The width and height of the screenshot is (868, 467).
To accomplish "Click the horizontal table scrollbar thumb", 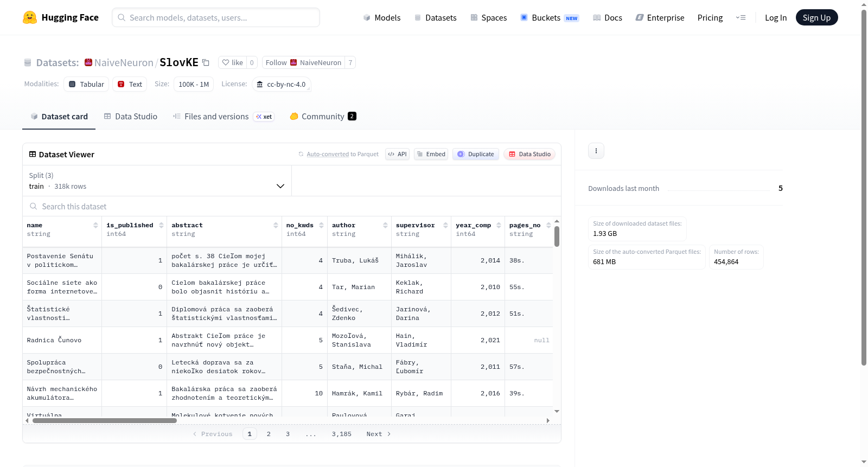I will [x=105, y=420].
